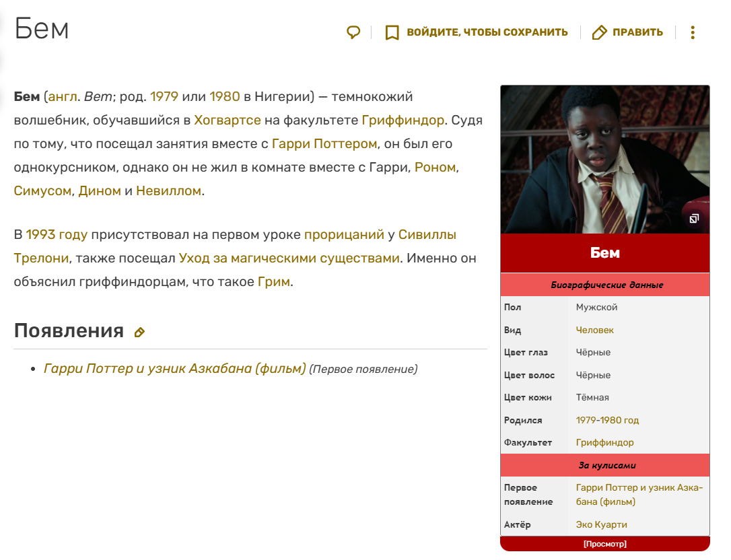Click the Тёмная skin color value
731x560 pixels.
click(592, 398)
